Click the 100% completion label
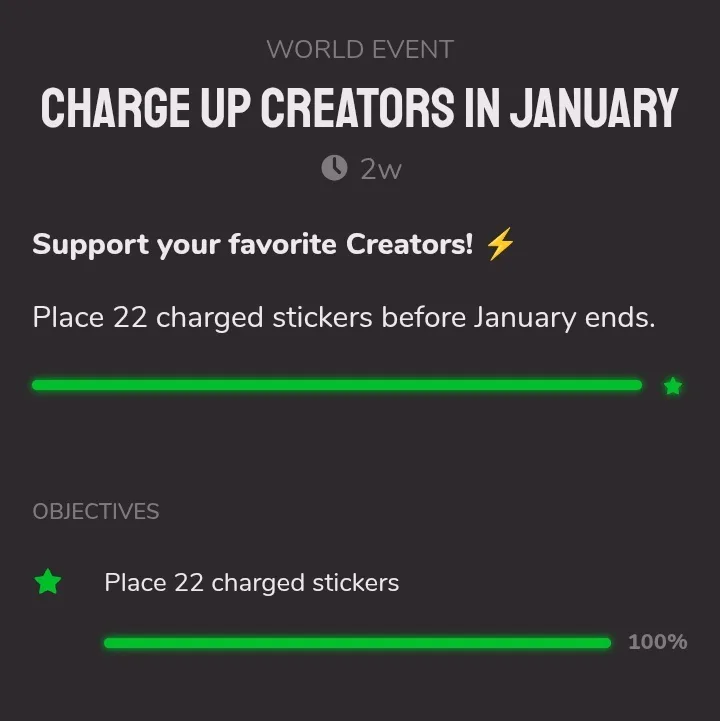 [x=657, y=642]
